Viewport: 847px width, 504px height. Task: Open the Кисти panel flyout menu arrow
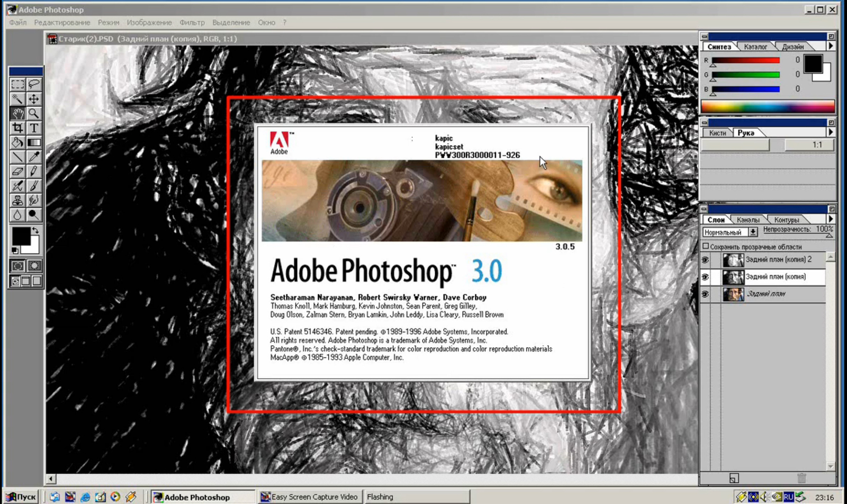click(831, 132)
